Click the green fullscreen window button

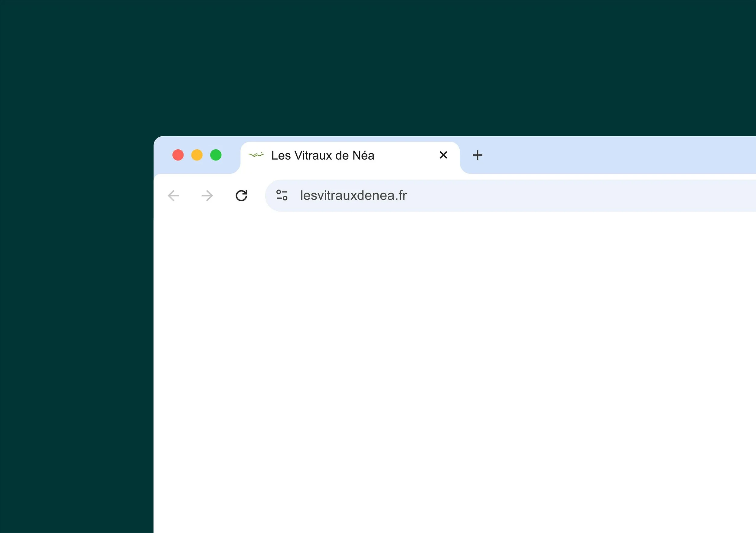tap(216, 155)
